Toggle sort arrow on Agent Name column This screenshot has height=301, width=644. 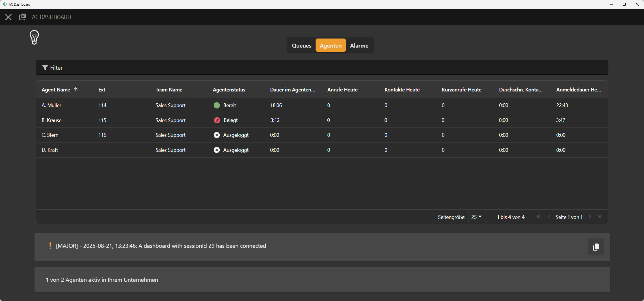pos(76,89)
